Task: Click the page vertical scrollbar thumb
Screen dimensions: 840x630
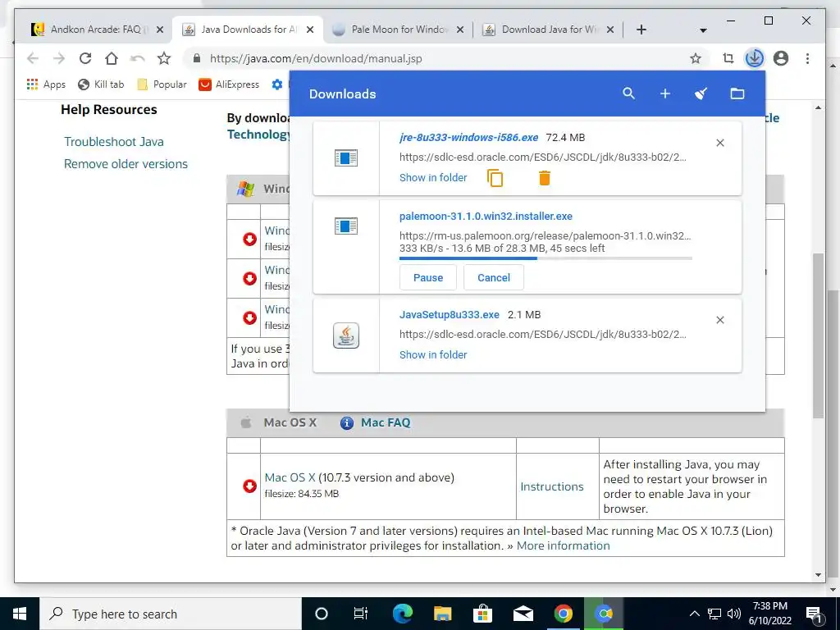Action: point(818,335)
